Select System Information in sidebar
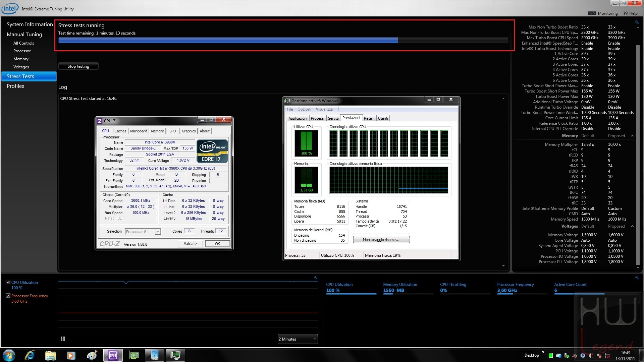Screen dimensions: 644x362 click(30, 24)
